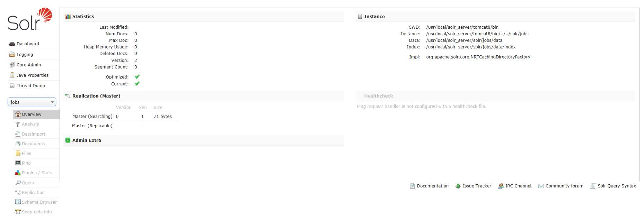
Task: Click the Logging icon in sidebar
Action: point(12,54)
